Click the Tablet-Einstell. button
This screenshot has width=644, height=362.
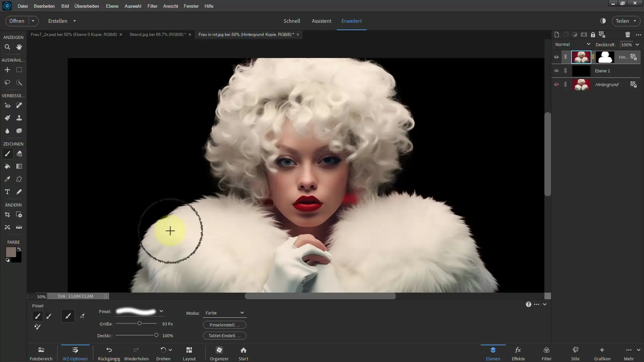224,336
